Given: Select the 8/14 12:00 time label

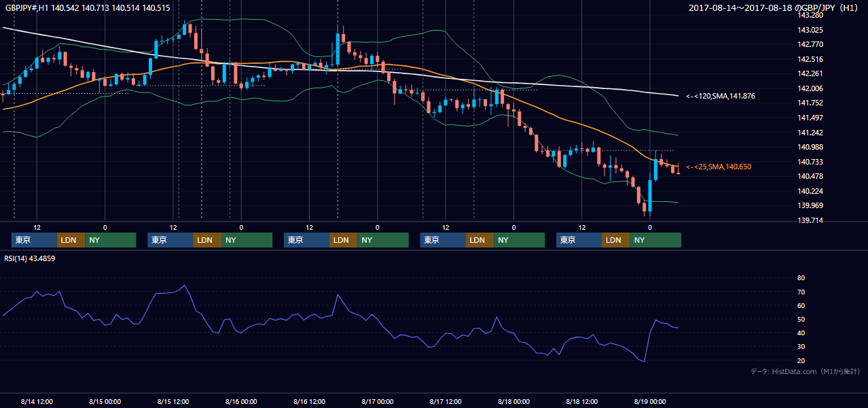Looking at the screenshot, I should click(37, 402).
